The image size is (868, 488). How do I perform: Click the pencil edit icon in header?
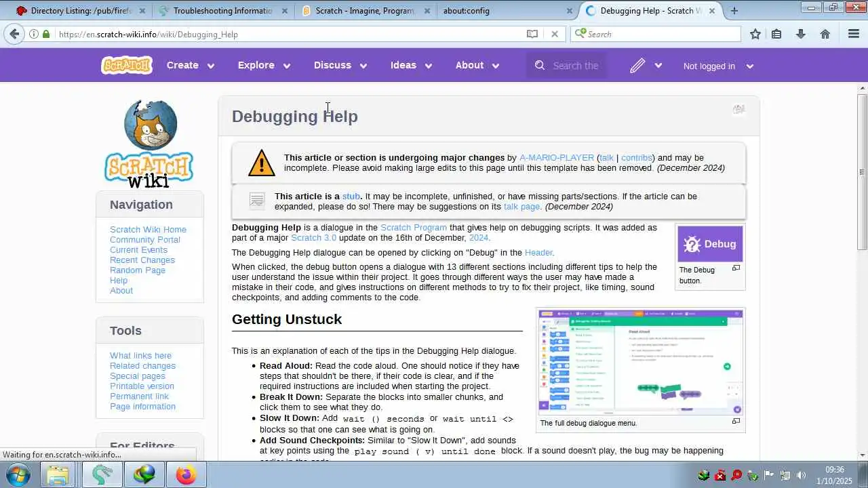point(637,66)
